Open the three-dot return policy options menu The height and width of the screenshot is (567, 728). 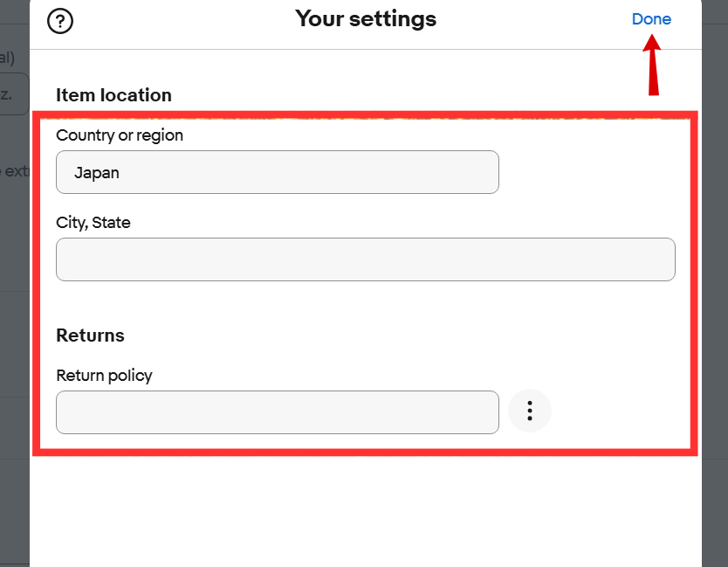click(530, 411)
